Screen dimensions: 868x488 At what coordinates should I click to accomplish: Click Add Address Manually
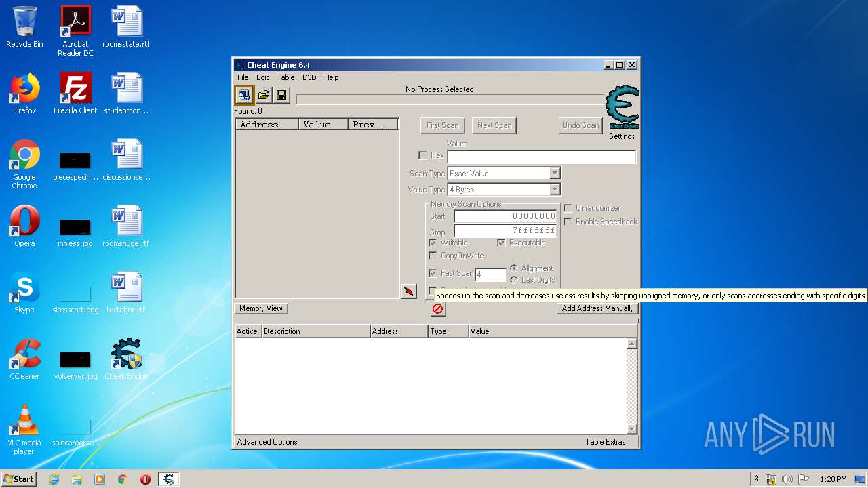597,308
